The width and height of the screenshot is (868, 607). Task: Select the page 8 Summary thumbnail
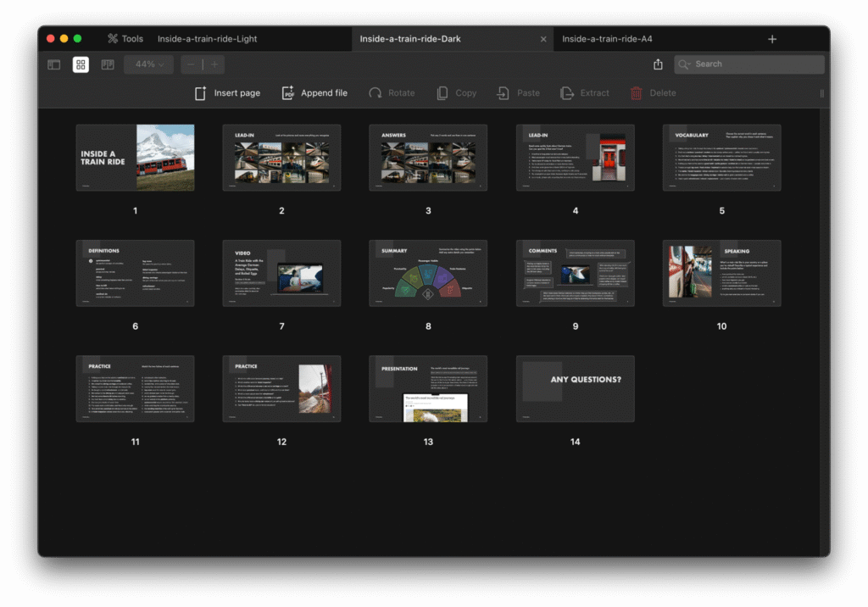pyautogui.click(x=428, y=273)
